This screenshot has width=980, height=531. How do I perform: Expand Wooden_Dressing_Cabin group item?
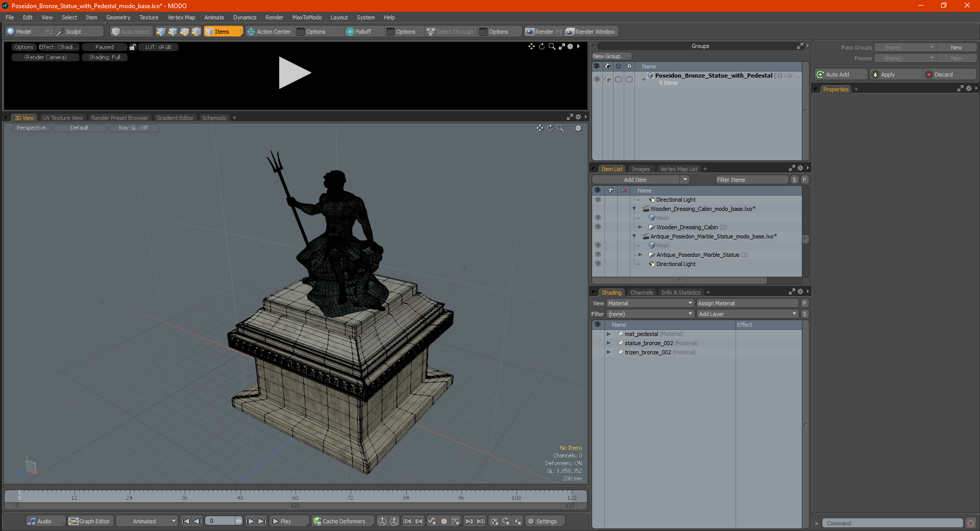640,227
